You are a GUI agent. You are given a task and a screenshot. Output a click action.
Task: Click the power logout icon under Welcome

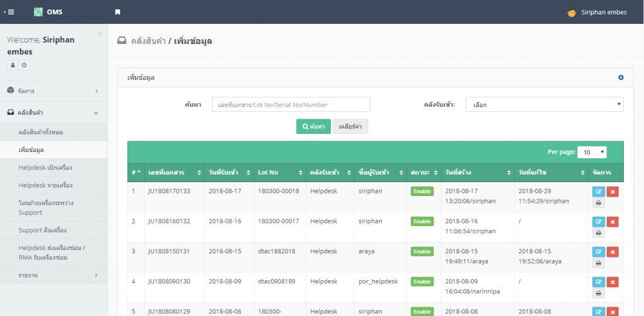(x=25, y=65)
